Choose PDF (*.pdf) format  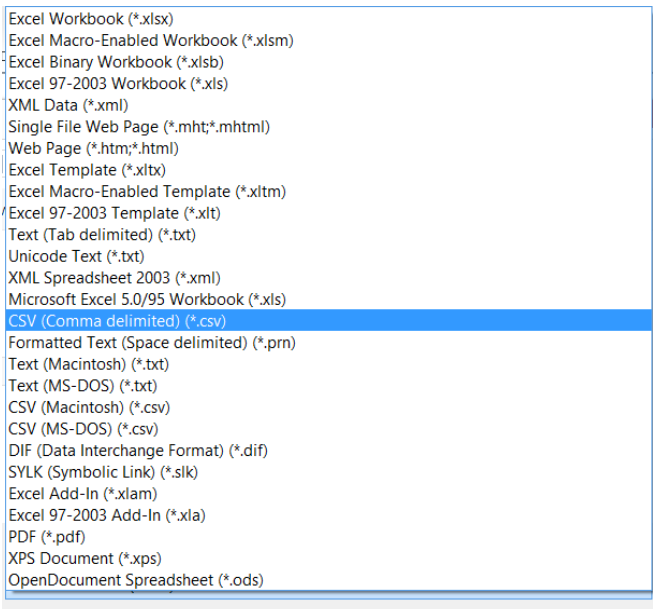coord(329,537)
